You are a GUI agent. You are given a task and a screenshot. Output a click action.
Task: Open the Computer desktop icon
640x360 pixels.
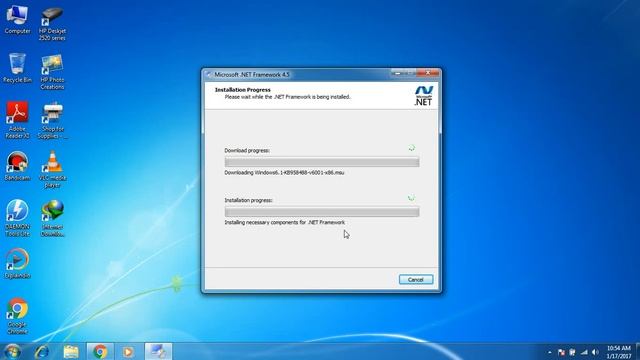[x=17, y=20]
